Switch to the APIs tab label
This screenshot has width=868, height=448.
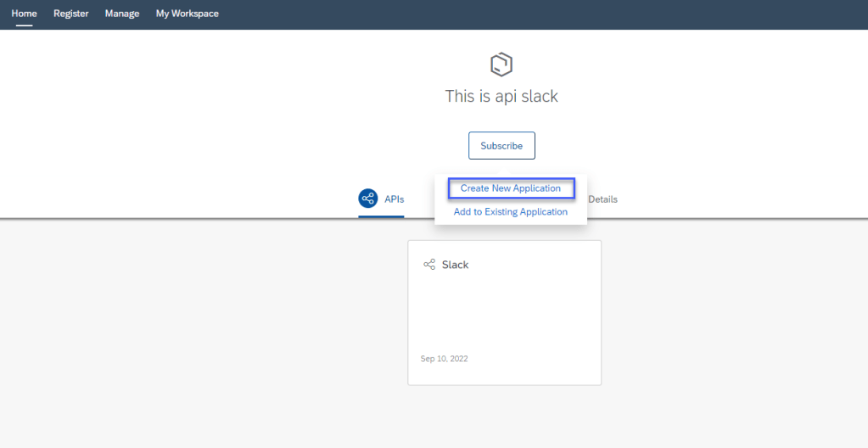(x=395, y=199)
